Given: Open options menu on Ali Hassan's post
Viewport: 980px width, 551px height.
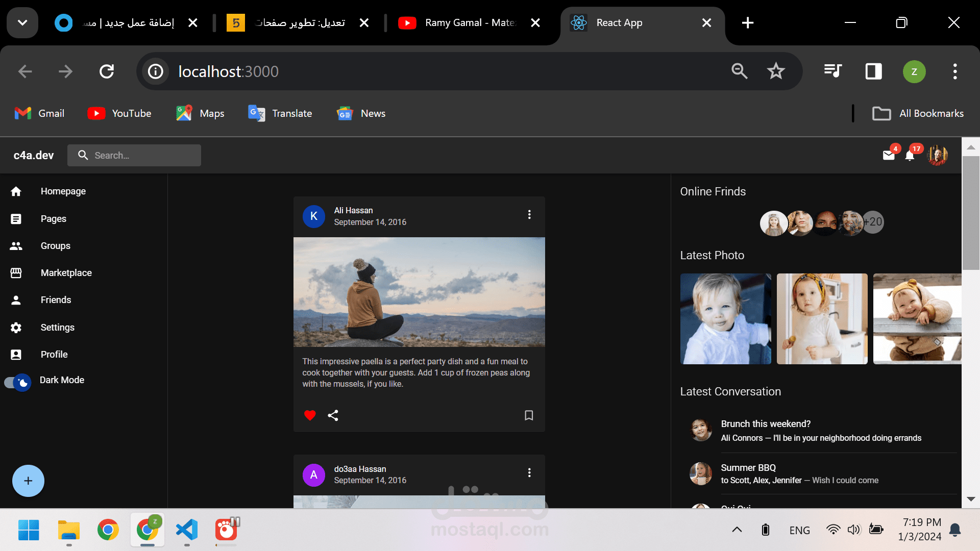Looking at the screenshot, I should [x=529, y=215].
